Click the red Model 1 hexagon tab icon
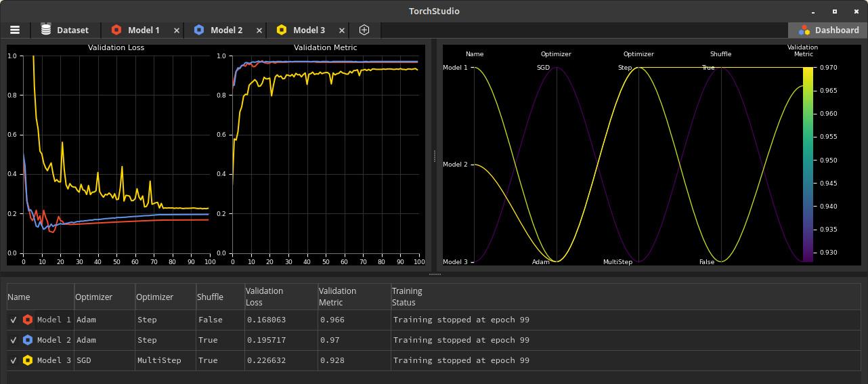Image resolution: width=868 pixels, height=384 pixels. (x=116, y=30)
